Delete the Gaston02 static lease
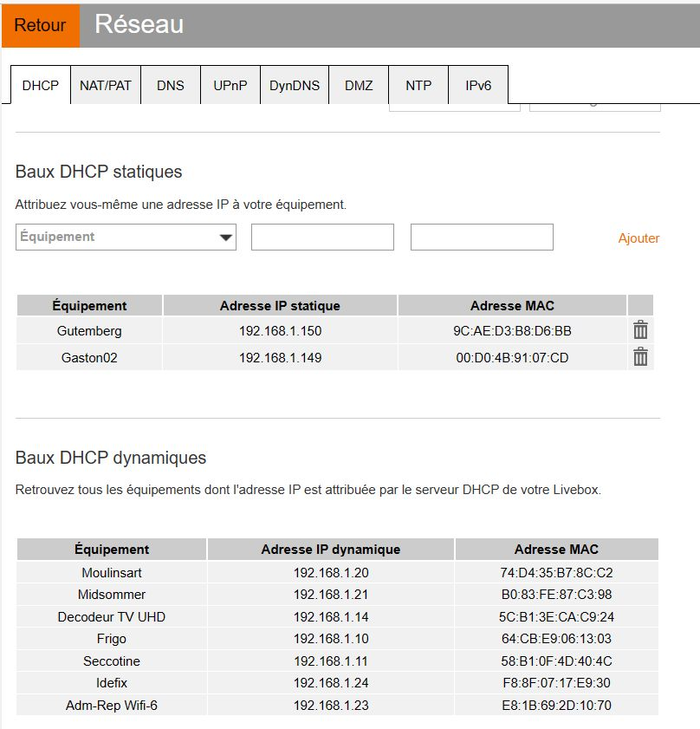 640,357
